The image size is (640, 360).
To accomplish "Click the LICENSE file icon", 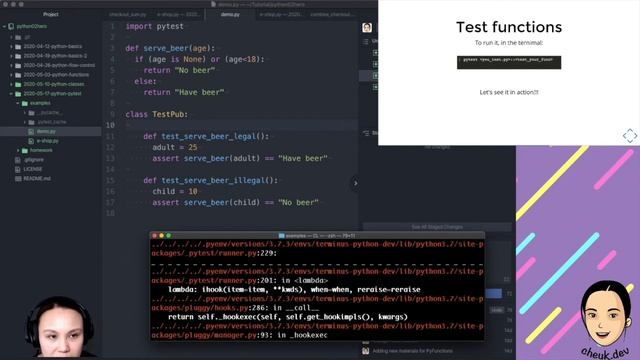I will click(18, 169).
